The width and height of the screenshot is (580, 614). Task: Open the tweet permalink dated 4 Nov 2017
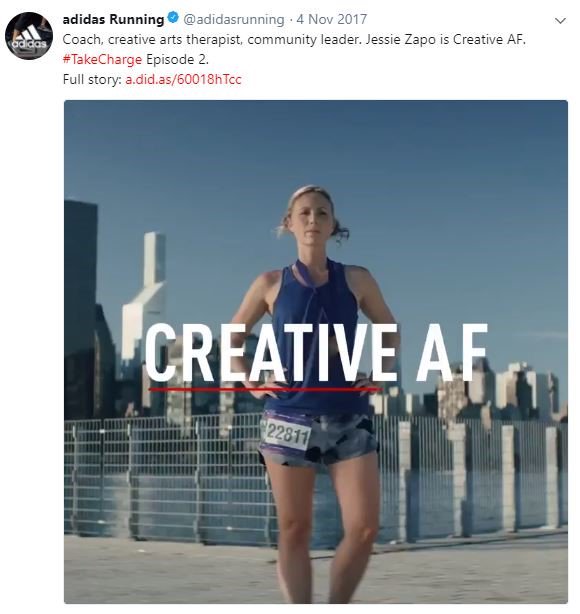[331, 19]
